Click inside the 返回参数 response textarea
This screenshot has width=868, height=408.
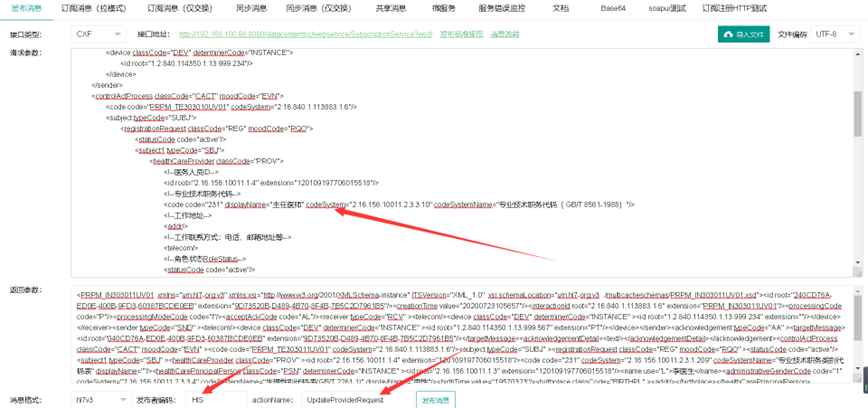click(x=462, y=335)
